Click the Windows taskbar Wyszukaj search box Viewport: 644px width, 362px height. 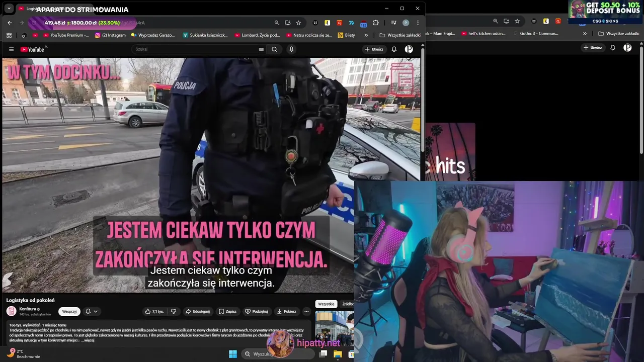point(278,354)
